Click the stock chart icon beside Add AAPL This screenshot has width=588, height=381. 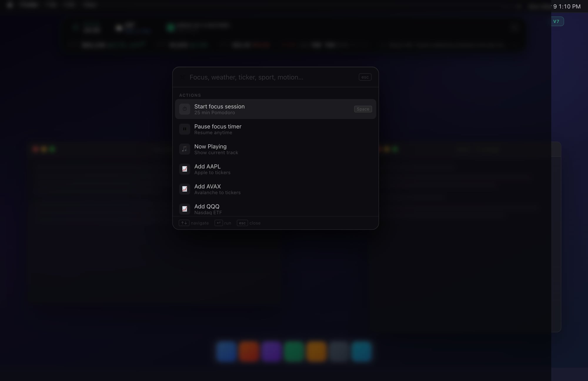(184, 169)
